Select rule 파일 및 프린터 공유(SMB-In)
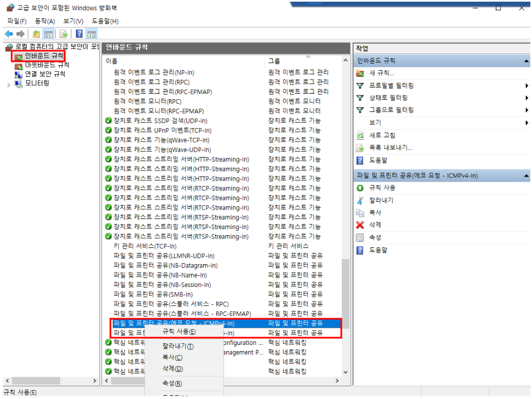The image size is (532, 399). (153, 294)
